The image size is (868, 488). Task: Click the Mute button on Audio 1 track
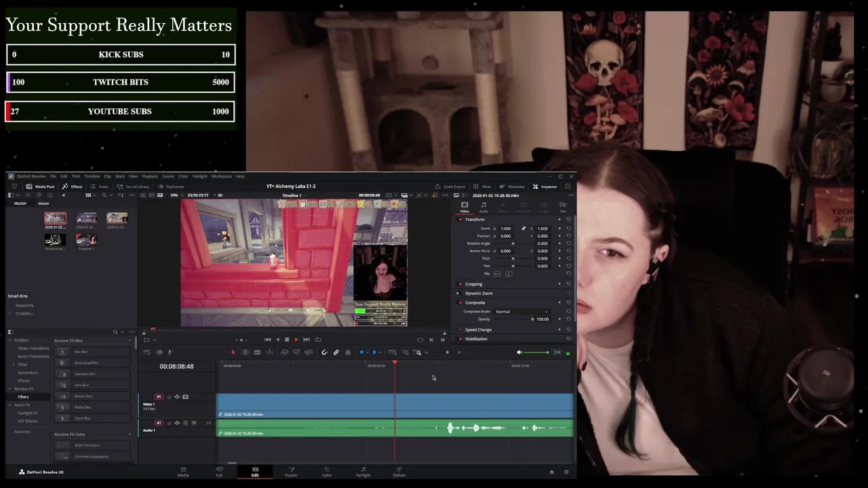193,423
